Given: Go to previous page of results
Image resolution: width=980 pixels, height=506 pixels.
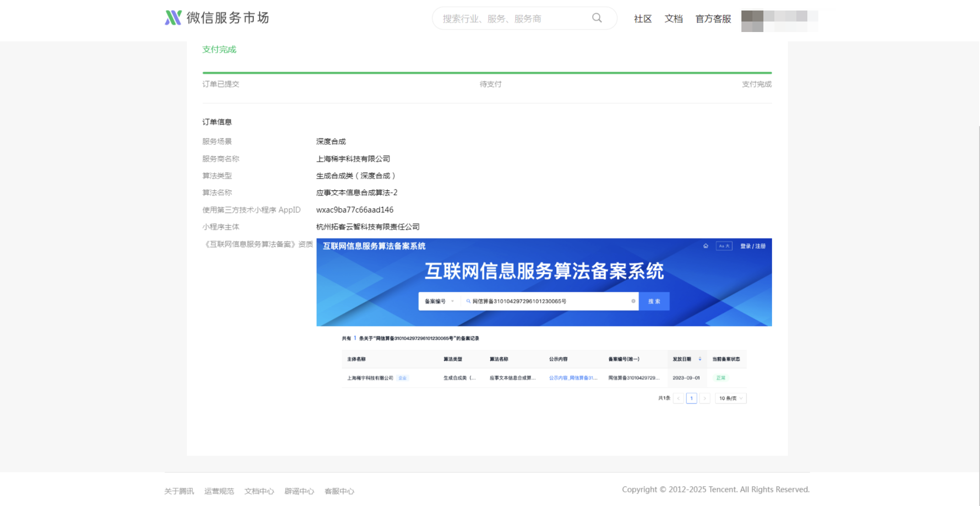Looking at the screenshot, I should (x=678, y=398).
